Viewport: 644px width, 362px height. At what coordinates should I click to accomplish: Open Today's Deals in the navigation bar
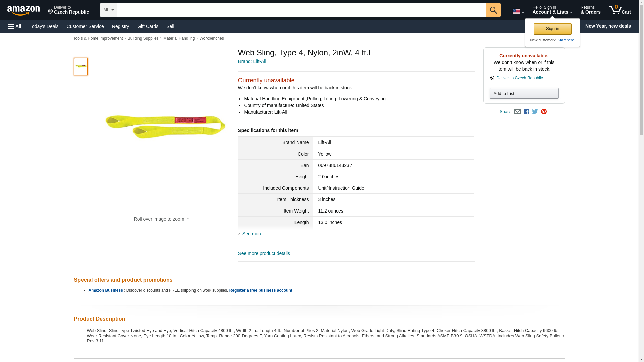click(x=44, y=26)
